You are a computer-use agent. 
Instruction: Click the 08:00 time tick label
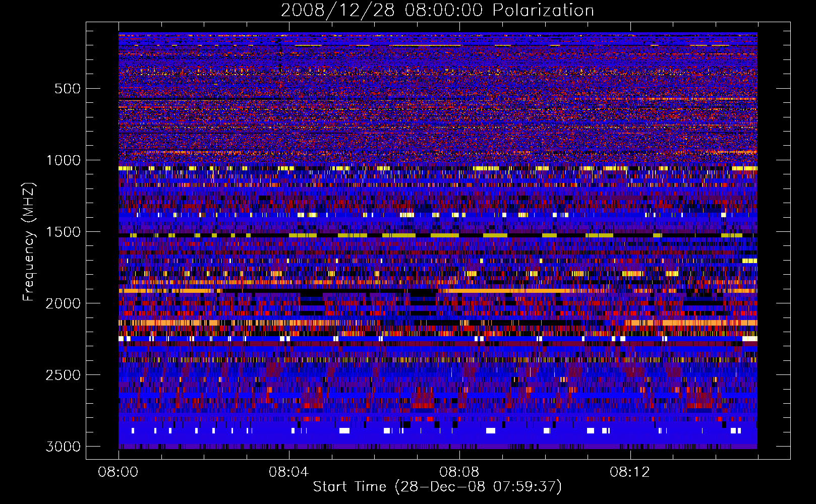click(x=119, y=472)
